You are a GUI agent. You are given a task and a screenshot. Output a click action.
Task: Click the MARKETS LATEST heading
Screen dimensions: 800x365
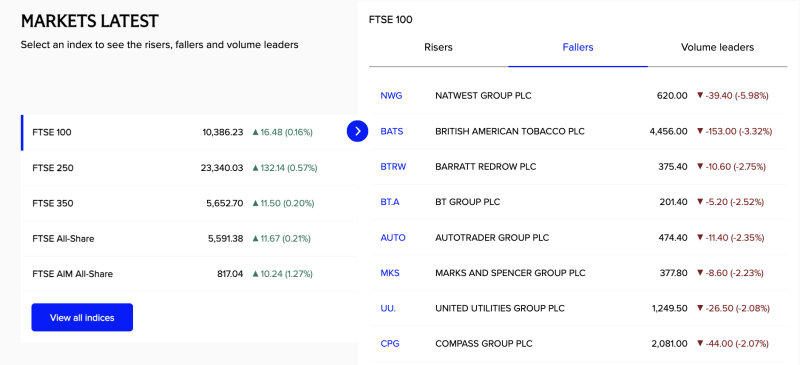(90, 21)
